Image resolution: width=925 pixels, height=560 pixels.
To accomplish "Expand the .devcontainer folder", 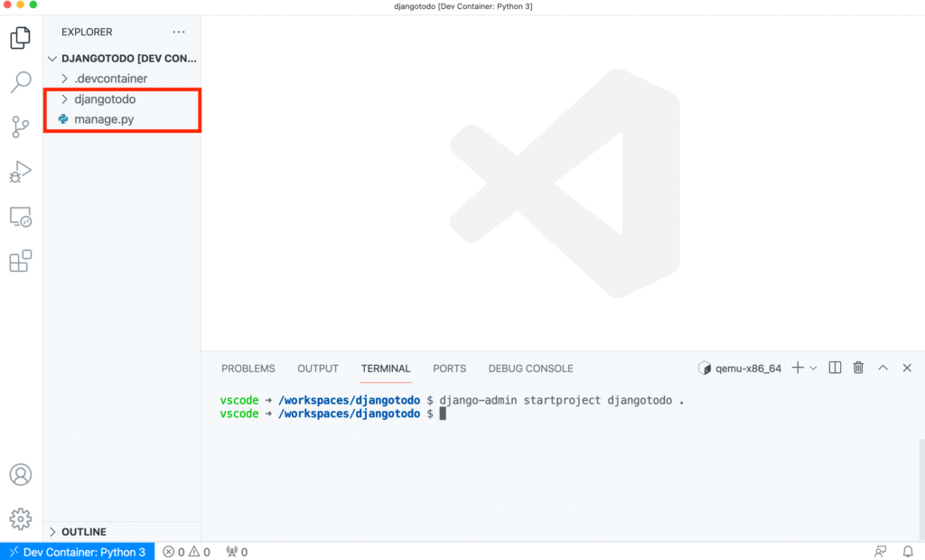I will (x=122, y=79).
